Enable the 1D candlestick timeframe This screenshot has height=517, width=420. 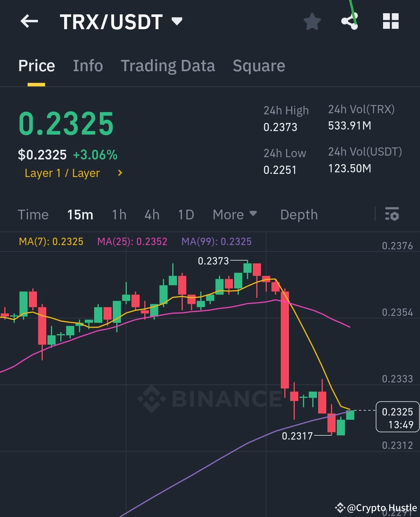pos(185,214)
